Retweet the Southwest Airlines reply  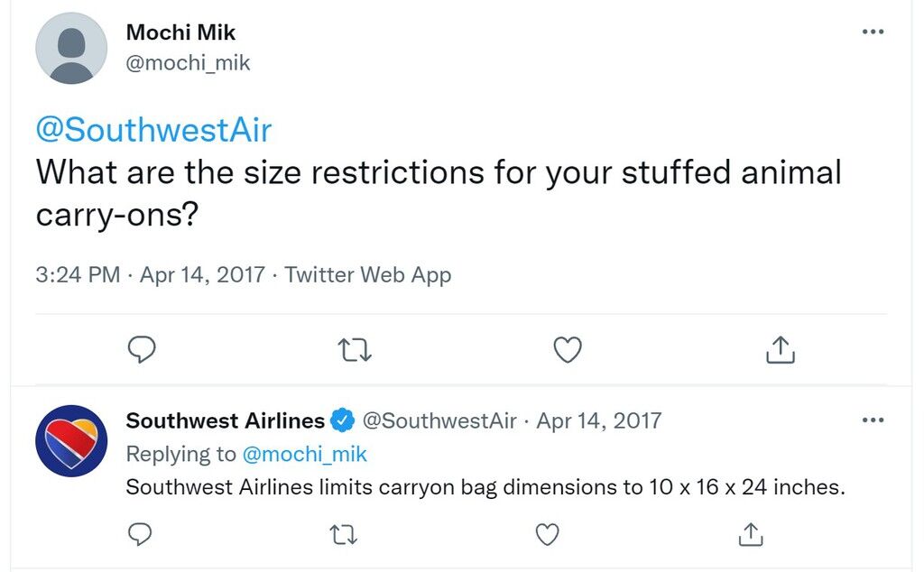(343, 535)
